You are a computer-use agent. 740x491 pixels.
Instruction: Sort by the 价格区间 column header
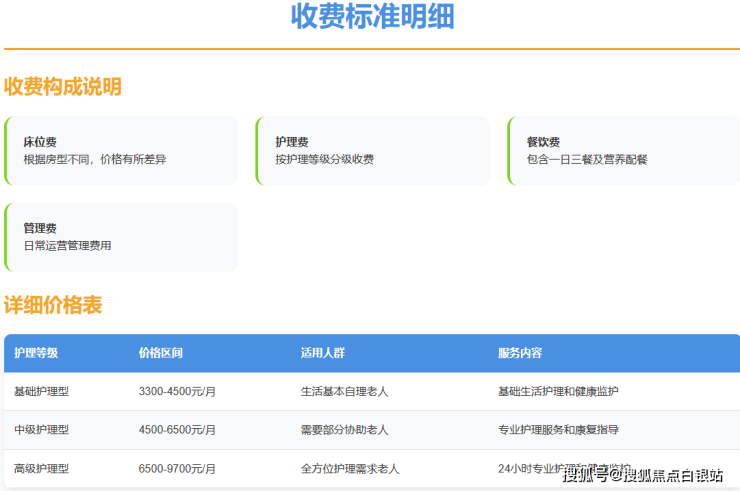[160, 353]
